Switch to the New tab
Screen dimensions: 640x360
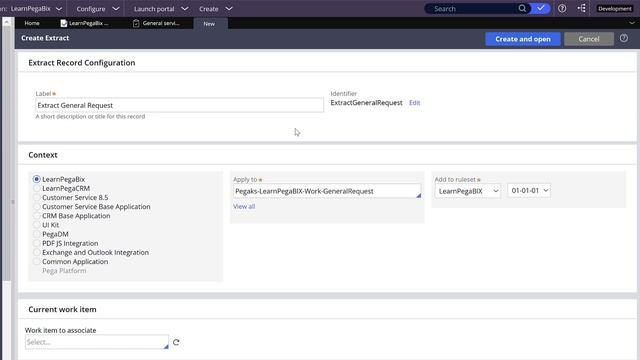[209, 24]
